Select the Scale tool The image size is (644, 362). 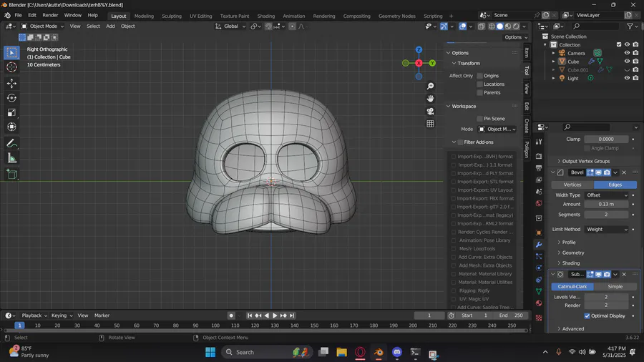[11, 112]
